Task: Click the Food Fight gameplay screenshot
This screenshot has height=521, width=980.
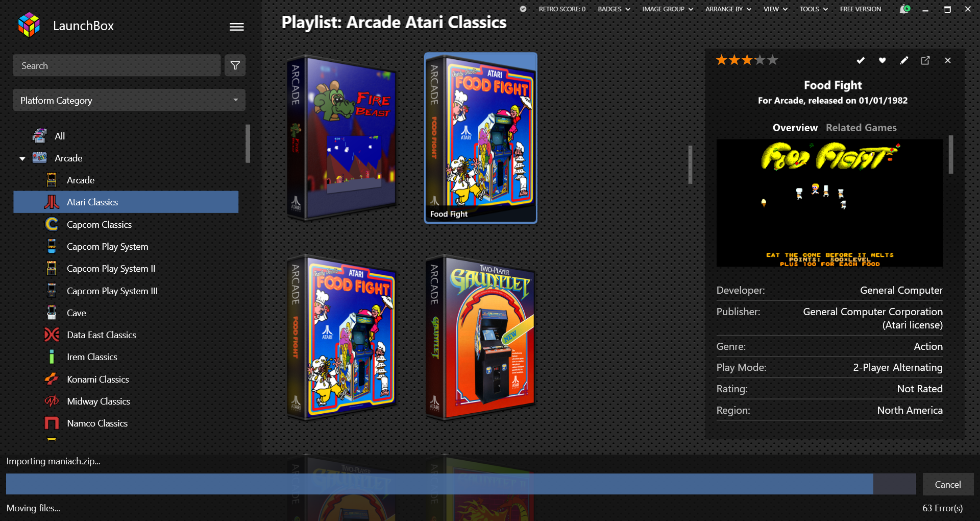Action: (829, 203)
